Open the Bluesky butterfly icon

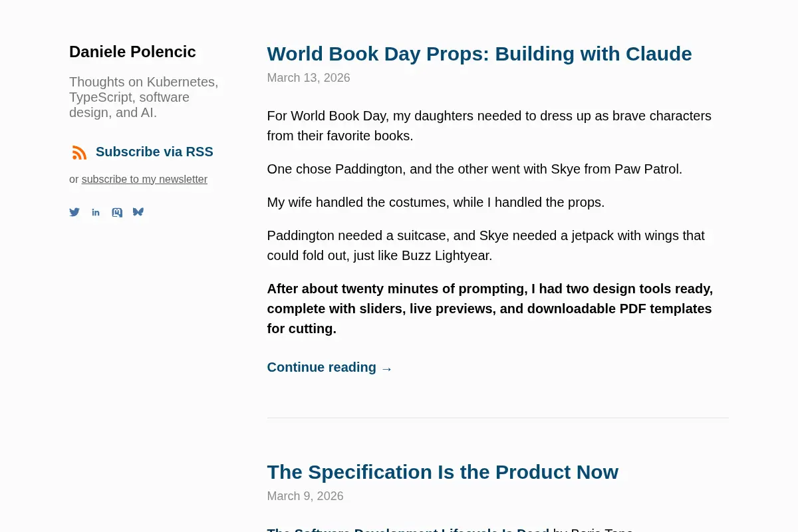click(138, 212)
